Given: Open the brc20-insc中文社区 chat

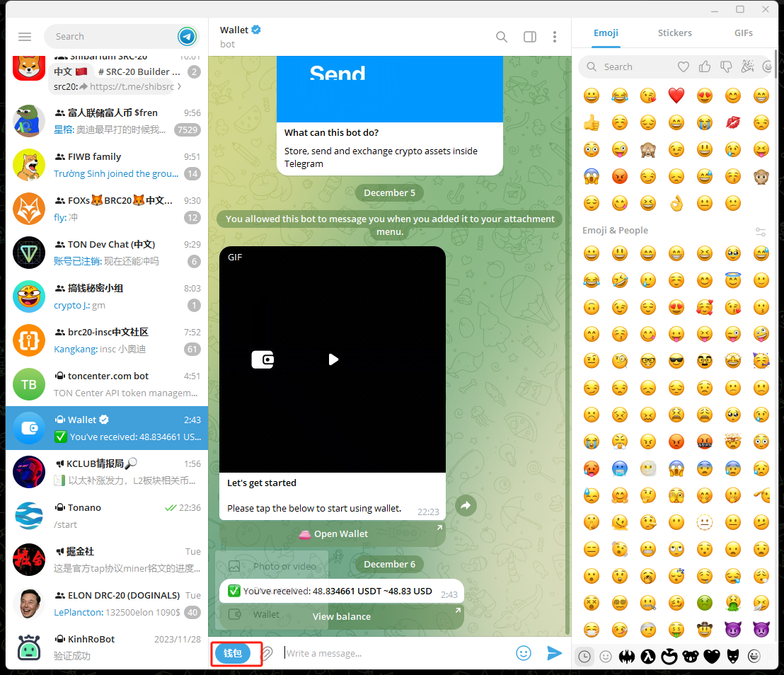Looking at the screenshot, I should click(107, 340).
